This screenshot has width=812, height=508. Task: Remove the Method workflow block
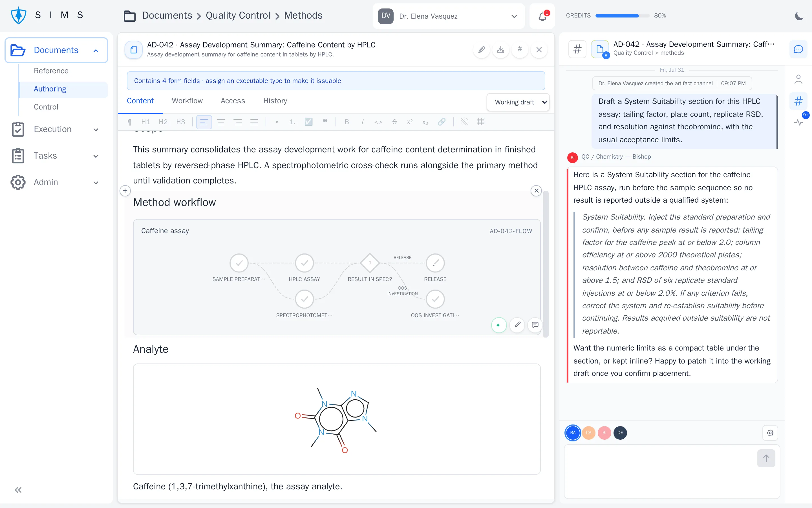pos(537,191)
